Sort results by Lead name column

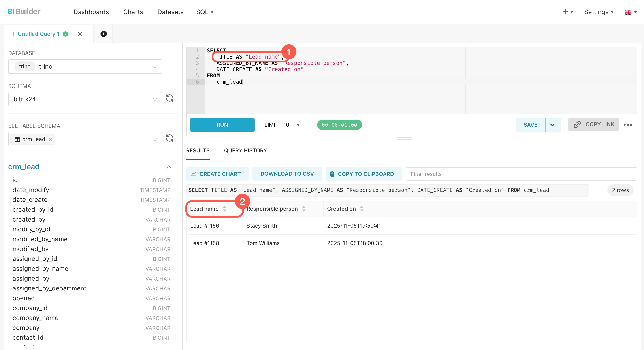click(224, 209)
